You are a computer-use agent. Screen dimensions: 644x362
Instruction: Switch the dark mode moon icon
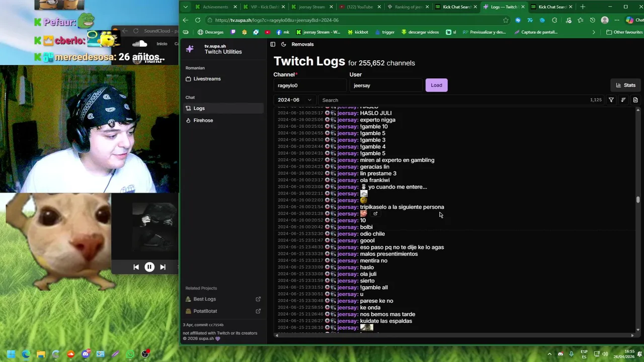pos(284,44)
